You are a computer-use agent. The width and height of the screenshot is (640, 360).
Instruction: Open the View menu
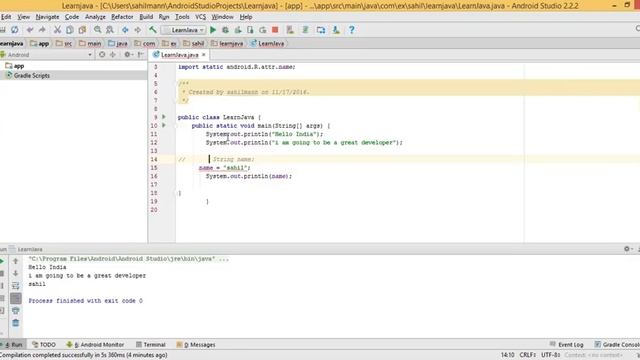coord(23,17)
